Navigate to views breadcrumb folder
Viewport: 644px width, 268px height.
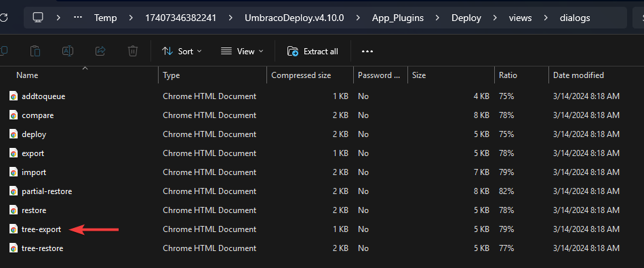pyautogui.click(x=521, y=18)
